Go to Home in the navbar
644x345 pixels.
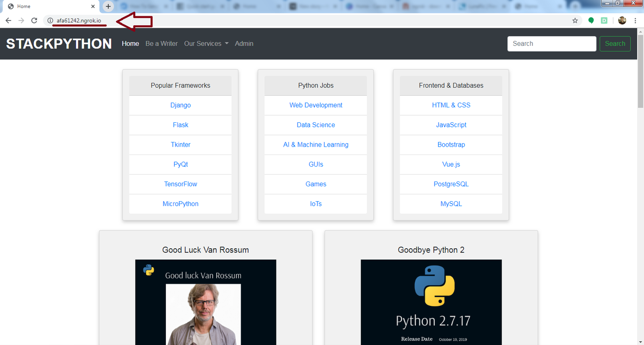click(x=130, y=43)
